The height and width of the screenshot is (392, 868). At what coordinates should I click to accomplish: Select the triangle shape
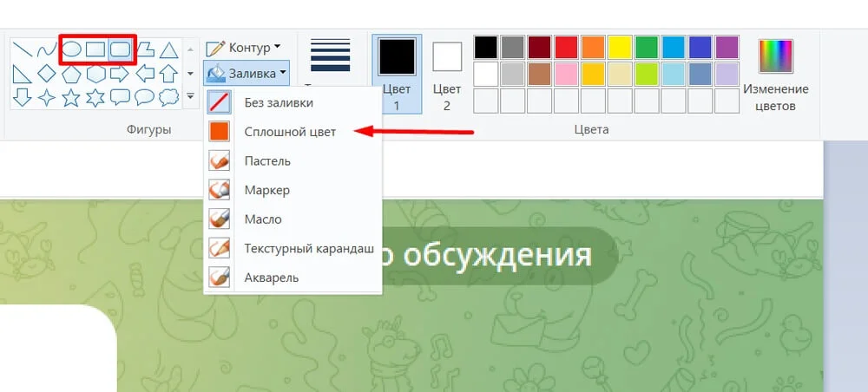pos(169,50)
